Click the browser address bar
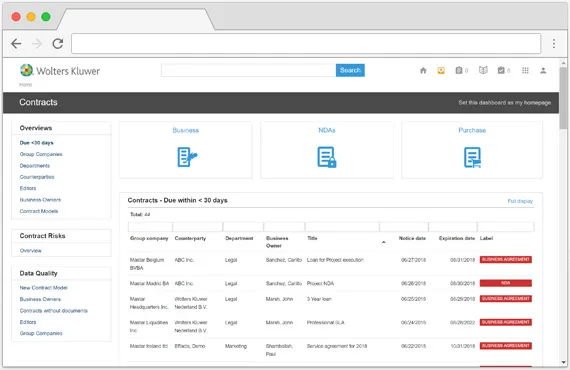This screenshot has height=370, width=570. [x=306, y=44]
